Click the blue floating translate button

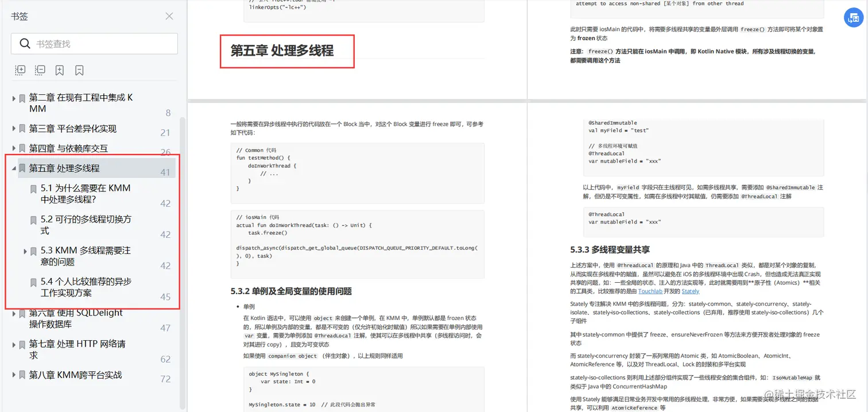pyautogui.click(x=854, y=18)
